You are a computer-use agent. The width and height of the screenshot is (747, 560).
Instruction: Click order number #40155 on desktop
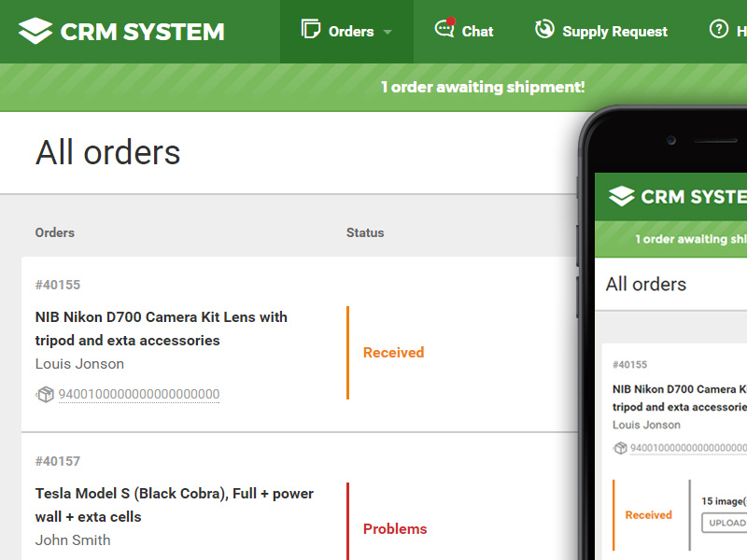coord(58,285)
